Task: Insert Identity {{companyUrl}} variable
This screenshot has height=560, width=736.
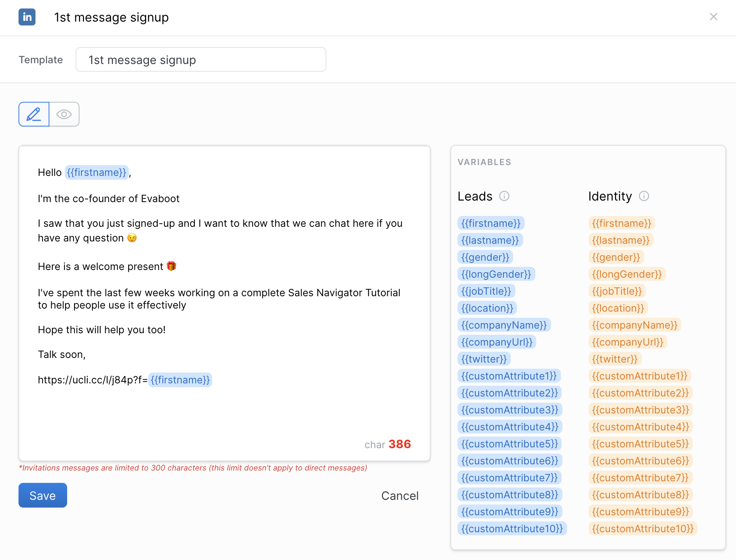Action: tap(628, 342)
